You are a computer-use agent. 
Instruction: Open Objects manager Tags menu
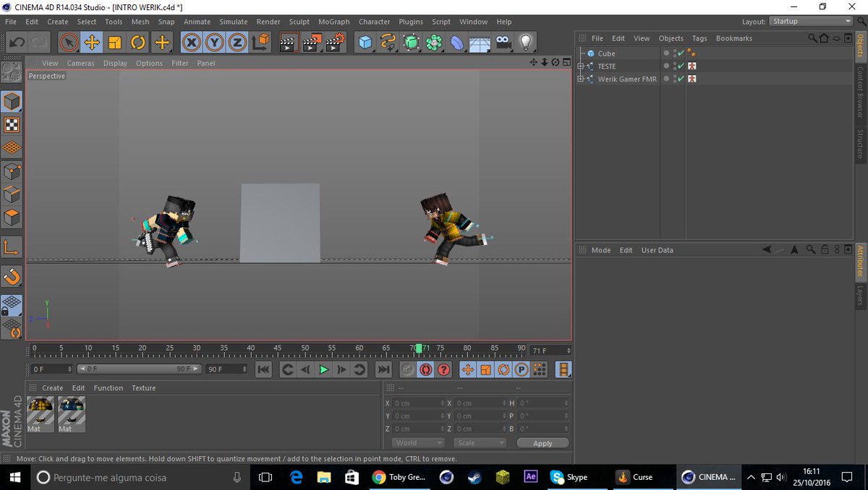point(699,38)
